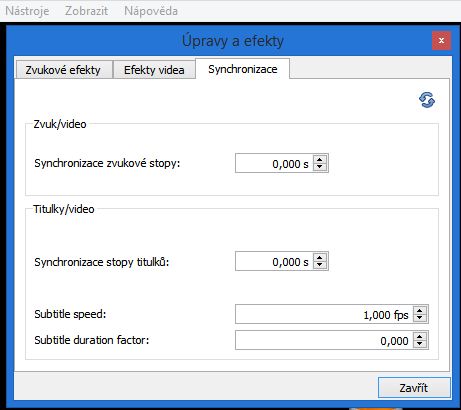The image size is (461, 410).
Task: Increase audio track synchronization value
Action: [x=320, y=159]
